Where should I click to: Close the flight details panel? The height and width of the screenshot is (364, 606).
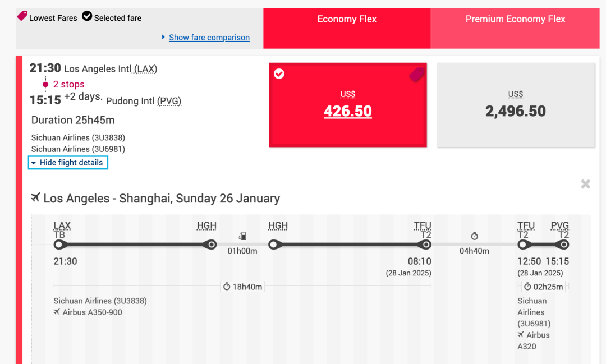[x=585, y=184]
